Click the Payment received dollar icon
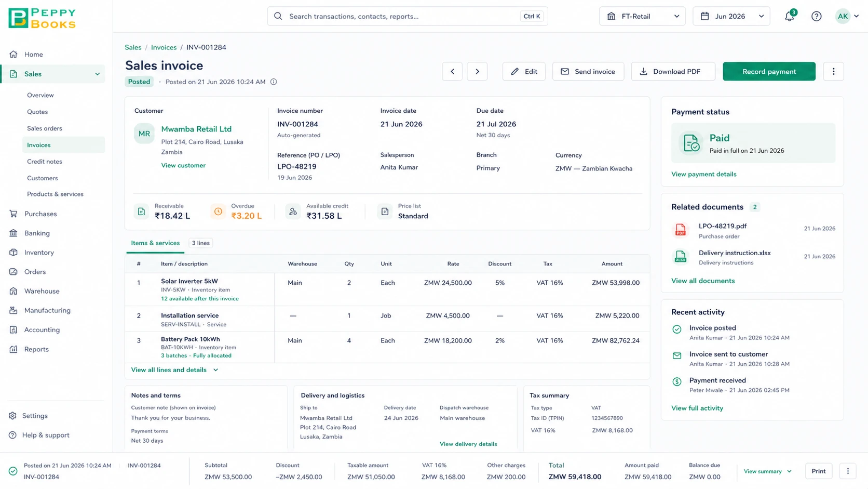This screenshot has height=489, width=868. 677,382
